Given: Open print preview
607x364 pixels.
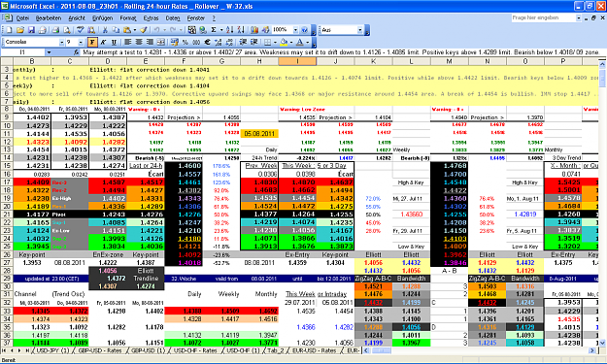Looking at the screenshot, I should (67, 30).
